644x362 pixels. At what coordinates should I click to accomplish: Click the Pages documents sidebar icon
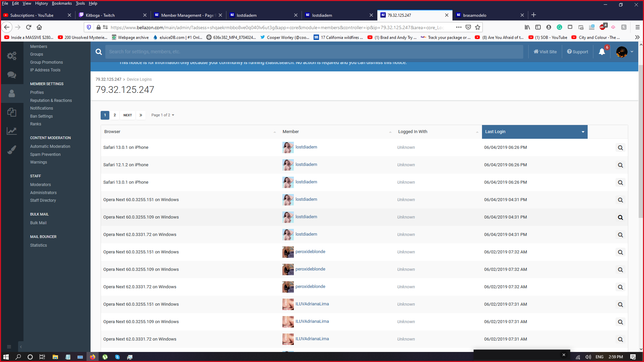point(12,112)
